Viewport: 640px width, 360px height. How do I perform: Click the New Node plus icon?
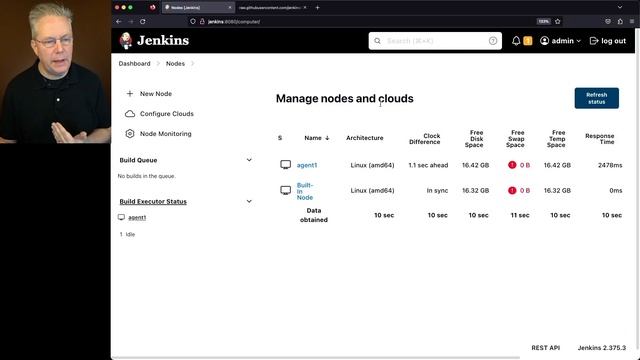[x=130, y=93]
